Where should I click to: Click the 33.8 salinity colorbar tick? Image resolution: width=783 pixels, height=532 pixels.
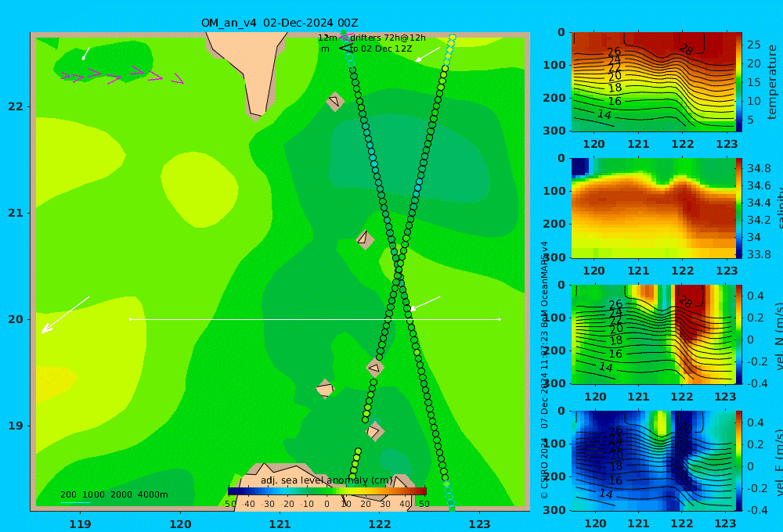click(x=759, y=254)
